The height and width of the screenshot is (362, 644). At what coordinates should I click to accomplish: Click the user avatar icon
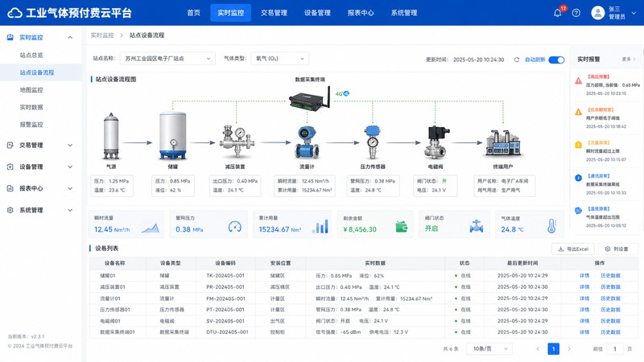[598, 13]
